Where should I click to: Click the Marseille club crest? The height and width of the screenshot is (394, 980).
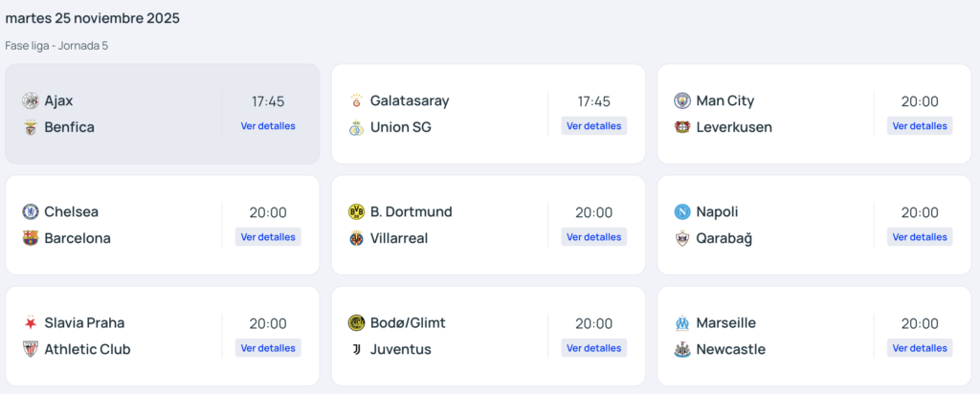[681, 322]
